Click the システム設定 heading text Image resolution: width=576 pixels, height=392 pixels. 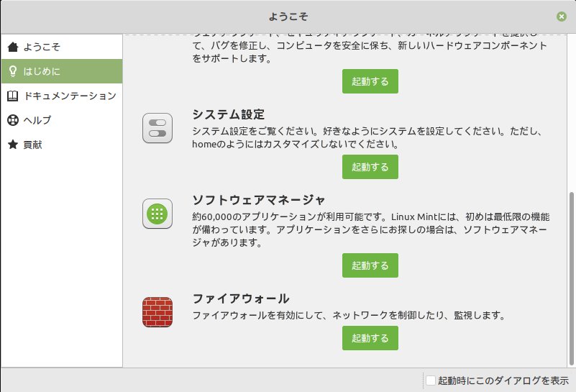(228, 114)
